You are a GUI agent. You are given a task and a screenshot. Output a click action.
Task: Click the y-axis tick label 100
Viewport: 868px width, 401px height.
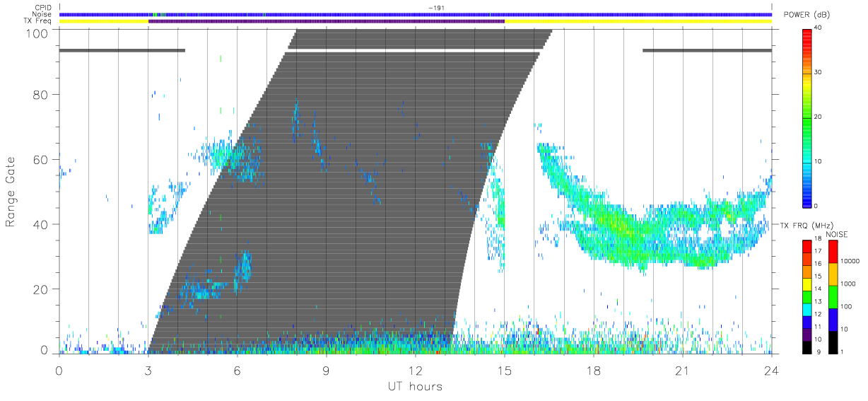tap(37, 33)
